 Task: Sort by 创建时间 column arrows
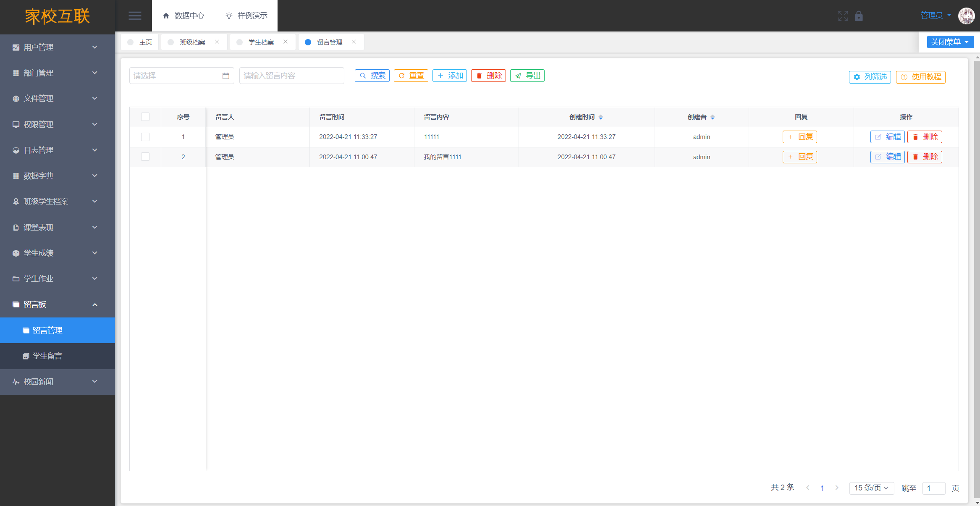click(x=601, y=118)
